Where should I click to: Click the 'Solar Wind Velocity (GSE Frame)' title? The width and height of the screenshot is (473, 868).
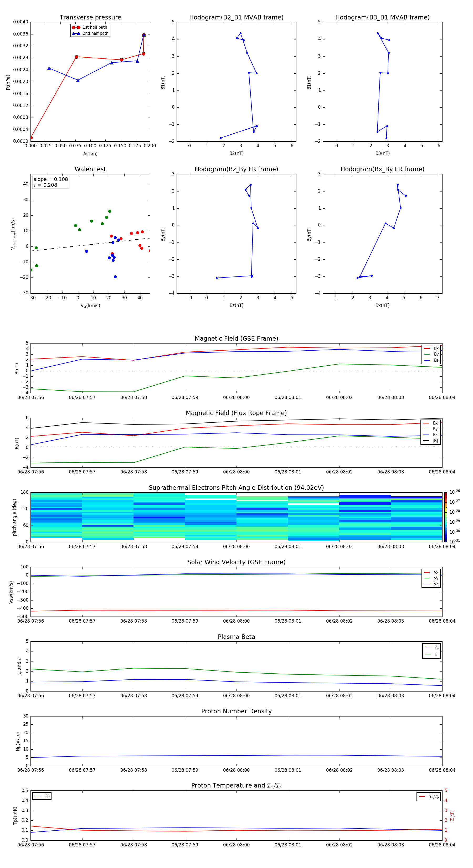coord(236,562)
